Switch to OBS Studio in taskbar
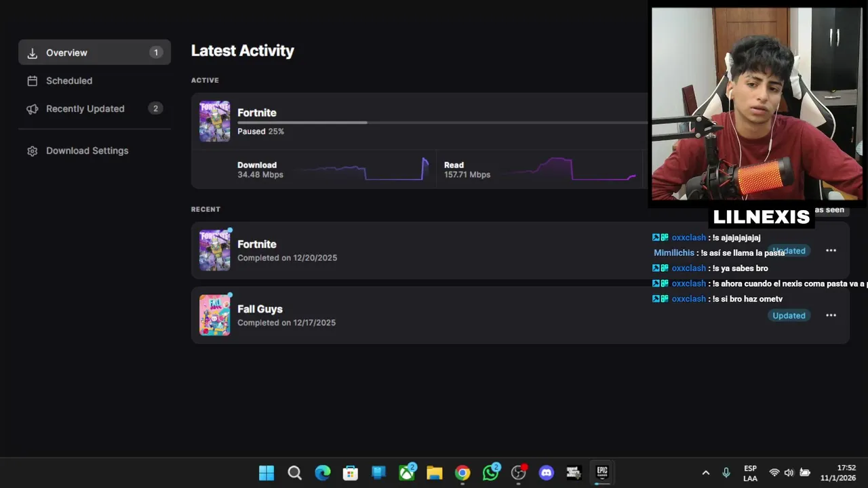Screen dimensions: 868x488 click(519, 472)
